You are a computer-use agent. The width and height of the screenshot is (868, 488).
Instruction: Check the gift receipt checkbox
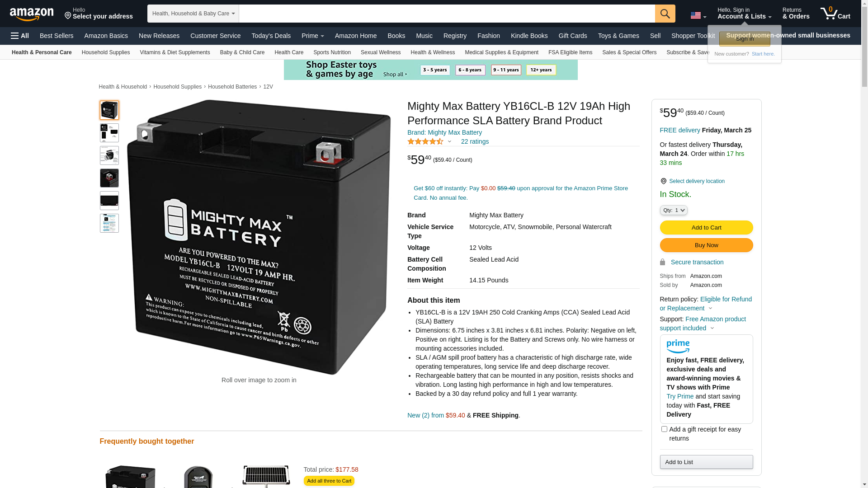coord(664,429)
